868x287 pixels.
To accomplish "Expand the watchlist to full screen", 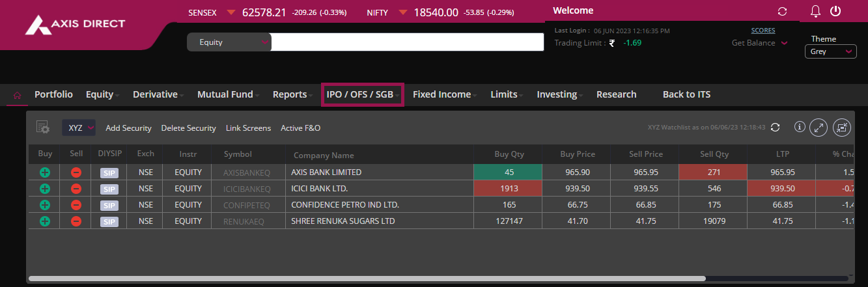I will pos(819,128).
